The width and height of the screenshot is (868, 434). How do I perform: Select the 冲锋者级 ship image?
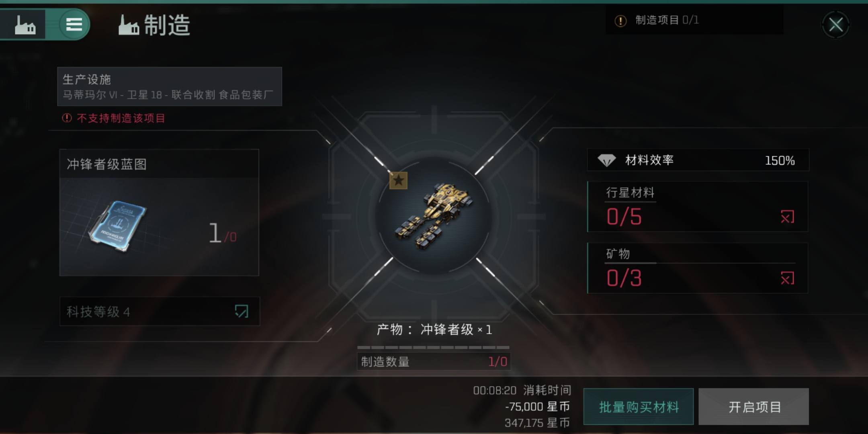pyautogui.click(x=434, y=216)
